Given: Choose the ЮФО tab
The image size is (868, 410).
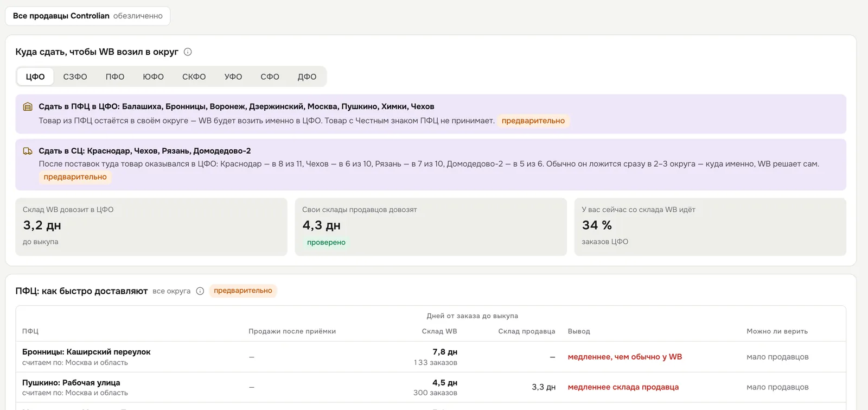Looking at the screenshot, I should 154,77.
